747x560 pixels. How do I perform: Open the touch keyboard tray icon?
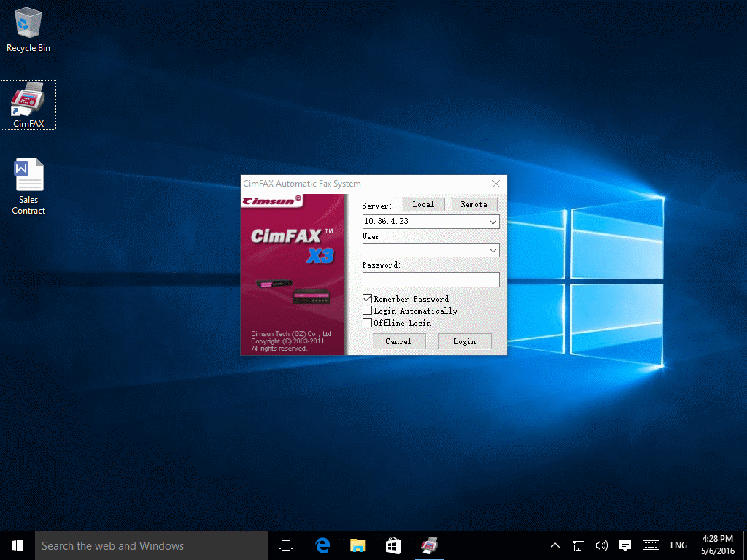click(651, 545)
